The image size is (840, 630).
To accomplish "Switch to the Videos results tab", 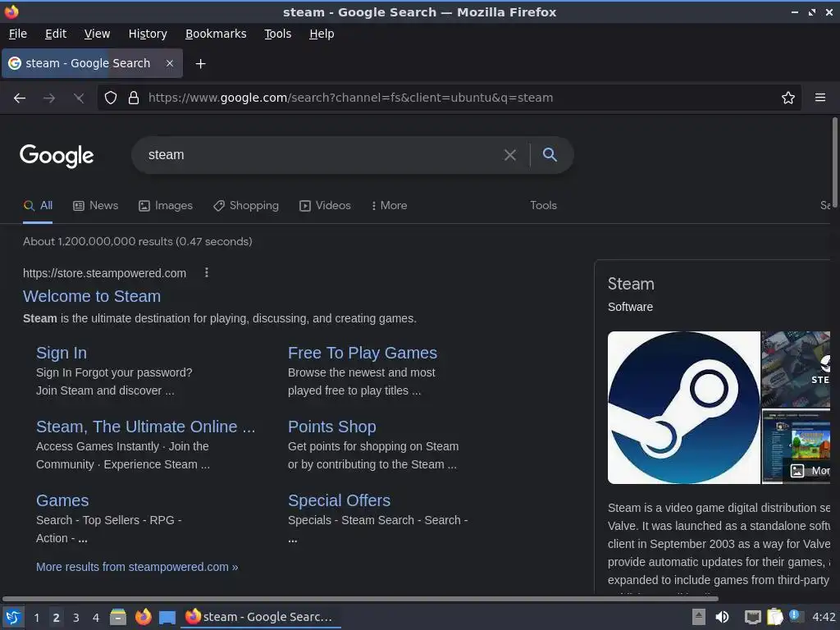I will click(325, 206).
